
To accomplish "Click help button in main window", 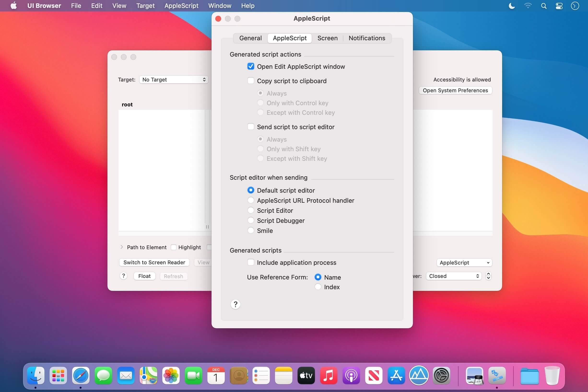I will (123, 276).
